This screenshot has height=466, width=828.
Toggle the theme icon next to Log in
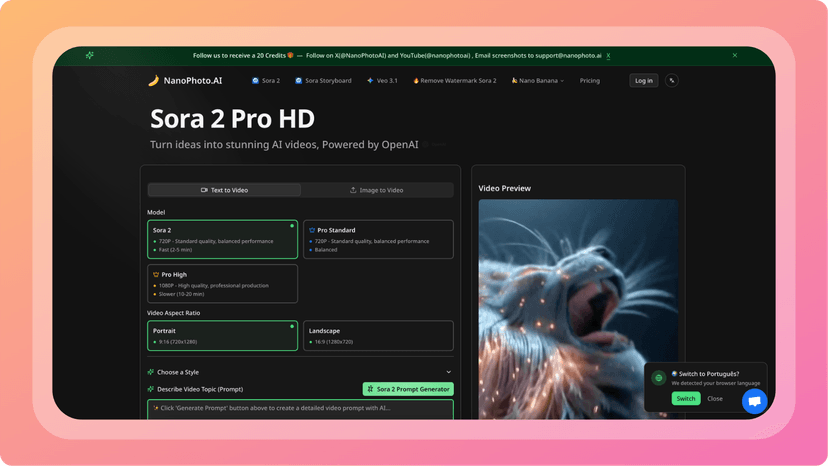[672, 81]
